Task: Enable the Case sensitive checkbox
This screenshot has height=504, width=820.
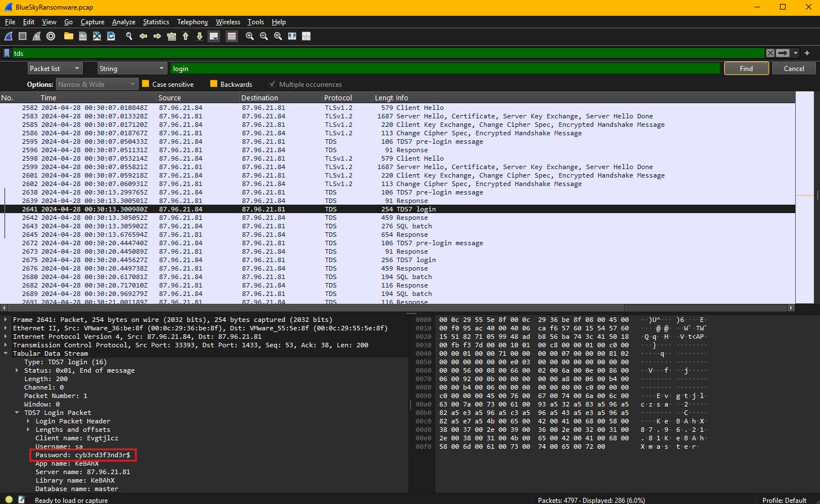Action: (x=146, y=84)
